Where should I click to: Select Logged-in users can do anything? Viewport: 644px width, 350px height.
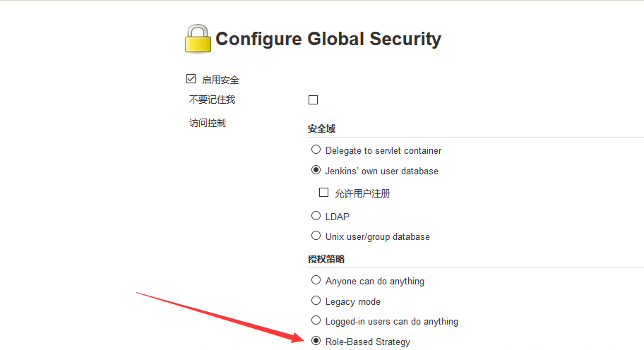pos(316,320)
